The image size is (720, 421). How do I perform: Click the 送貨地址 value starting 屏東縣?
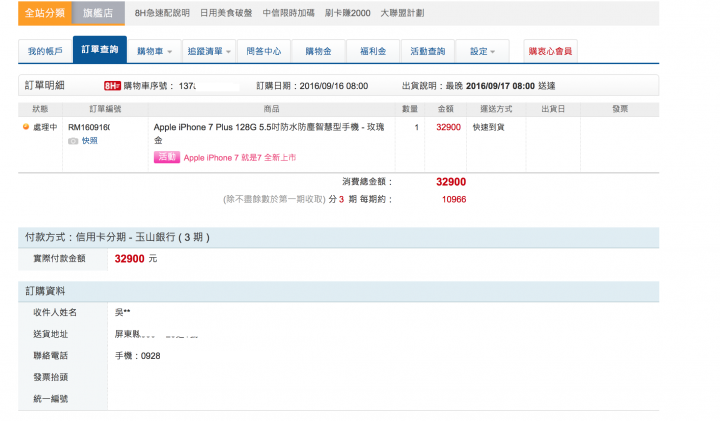(156, 334)
